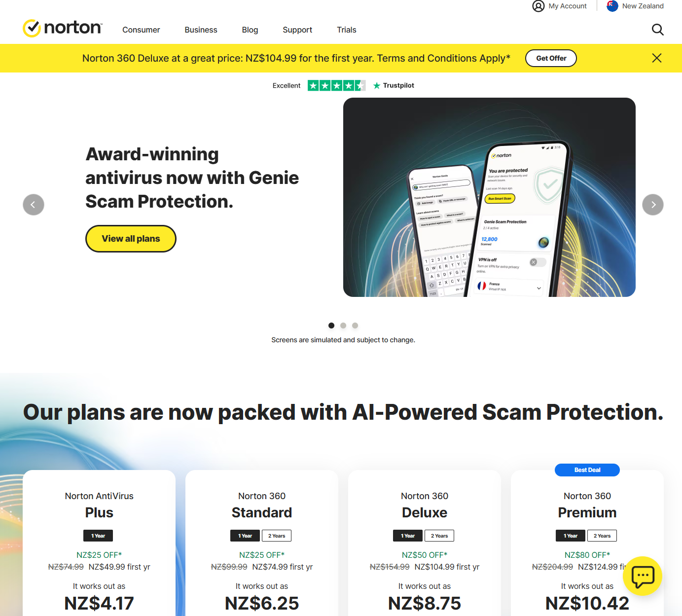
Task: Open the Consumer menu
Action: click(x=141, y=30)
